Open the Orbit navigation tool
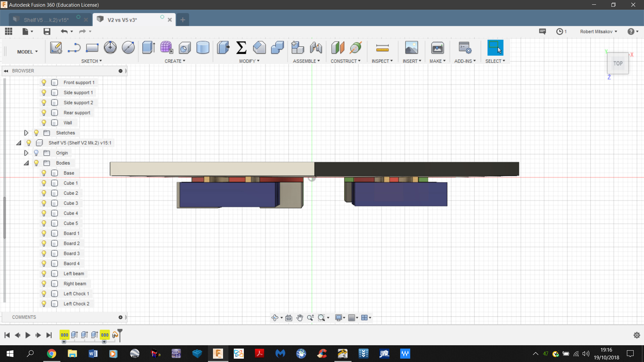This screenshot has height=362, width=644. [275, 317]
